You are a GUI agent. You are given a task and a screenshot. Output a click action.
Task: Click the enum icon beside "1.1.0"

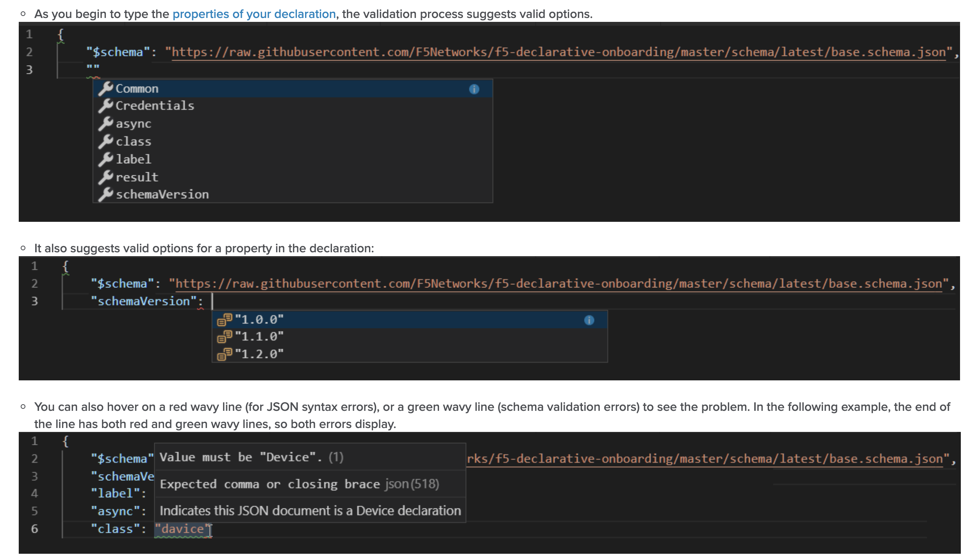coord(225,337)
